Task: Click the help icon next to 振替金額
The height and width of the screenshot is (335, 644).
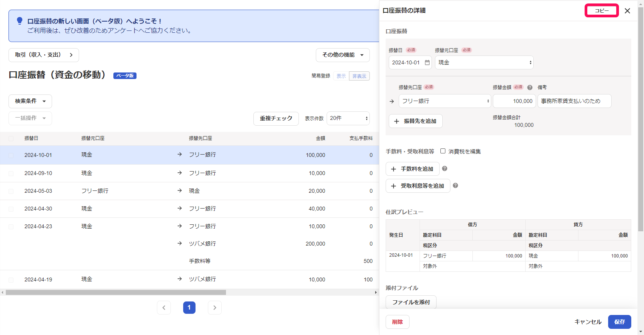Action: [530, 88]
